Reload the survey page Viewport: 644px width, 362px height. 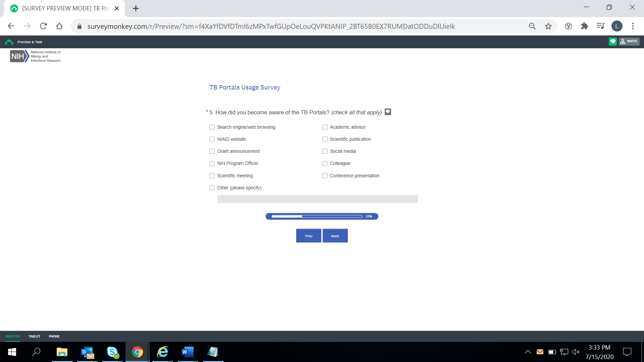point(43,26)
